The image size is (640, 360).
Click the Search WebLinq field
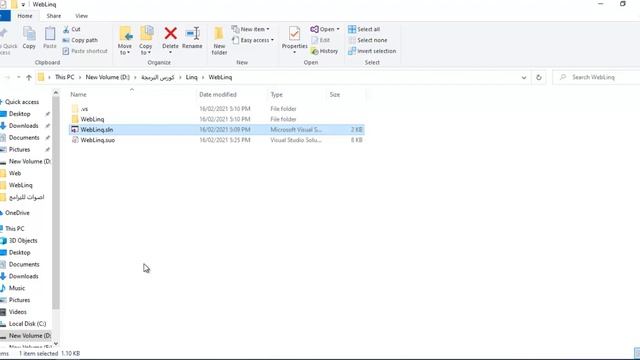pyautogui.click(x=597, y=77)
